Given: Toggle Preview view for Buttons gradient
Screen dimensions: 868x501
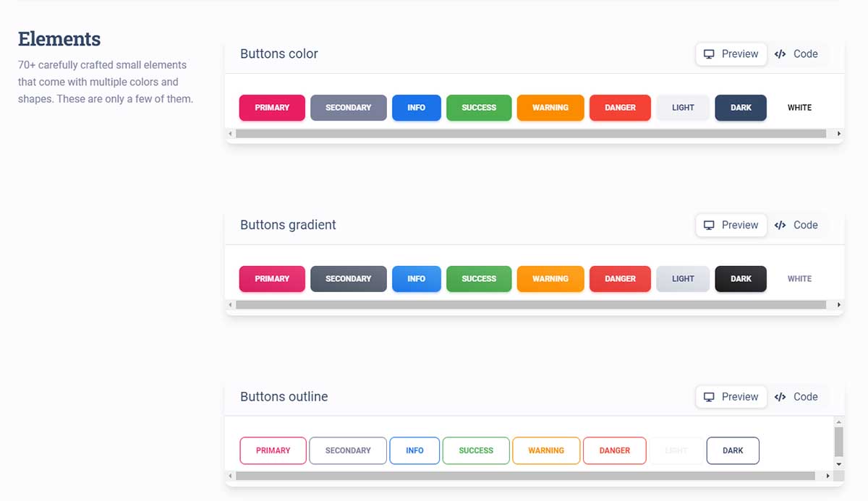Looking at the screenshot, I should (x=731, y=225).
